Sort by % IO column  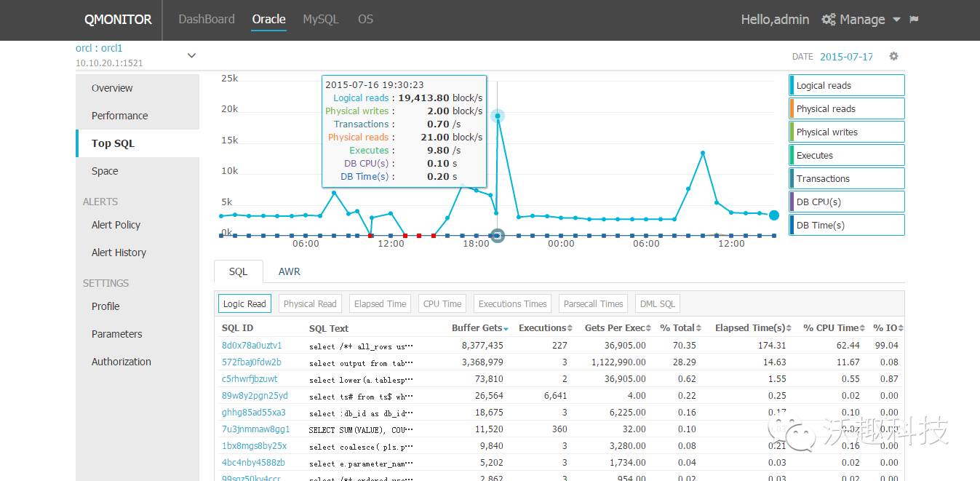[x=888, y=328]
